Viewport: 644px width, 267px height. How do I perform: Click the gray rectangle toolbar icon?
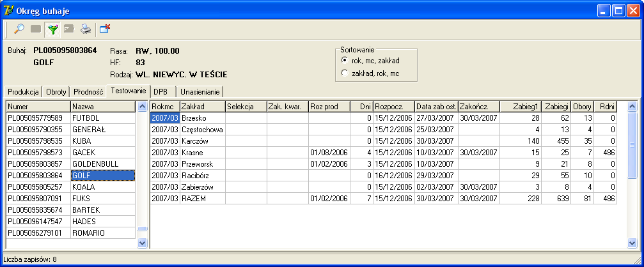tap(36, 29)
